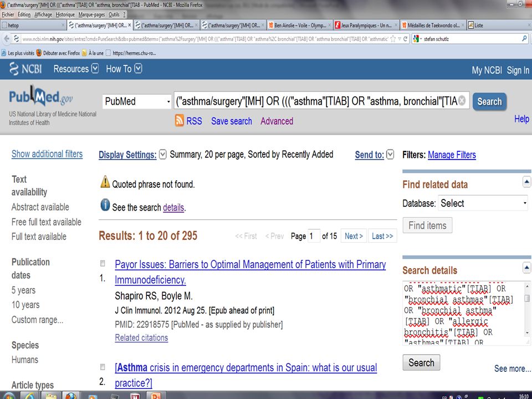
Task: Switch to the Médailles de Taekwondo tab
Action: tap(433, 25)
